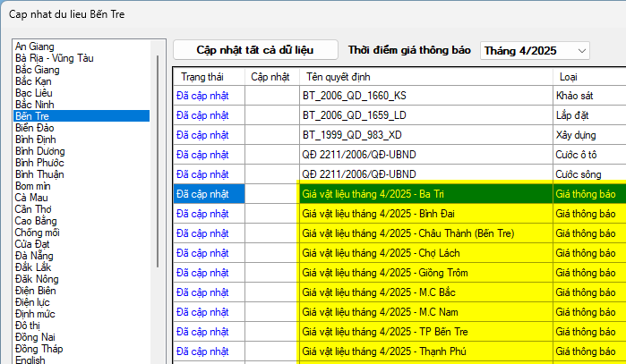Select 'Giá vật liệu tháng 4/2025 - Châu Thành (Bến Tre)'
This screenshot has height=364, width=626.
[426, 233]
